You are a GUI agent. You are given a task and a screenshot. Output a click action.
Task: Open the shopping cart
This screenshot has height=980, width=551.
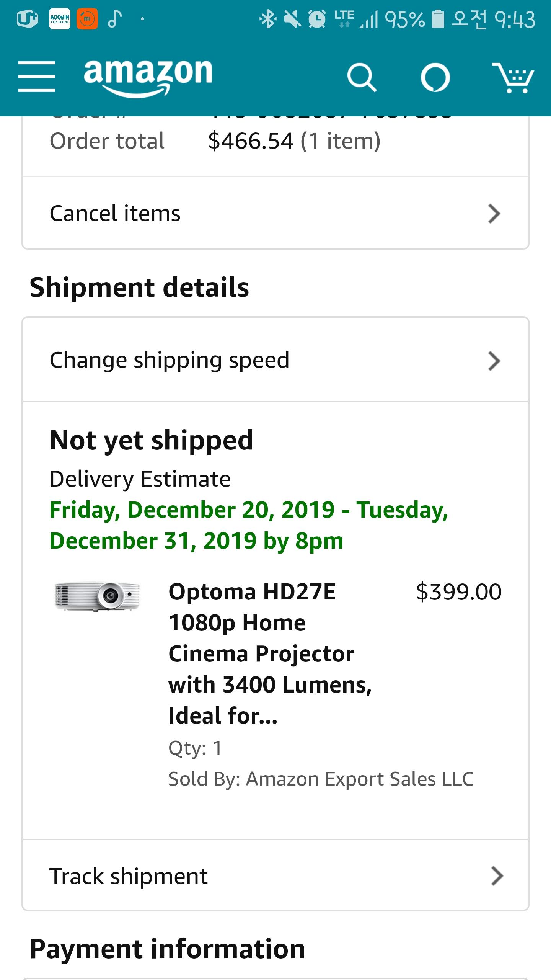point(513,78)
